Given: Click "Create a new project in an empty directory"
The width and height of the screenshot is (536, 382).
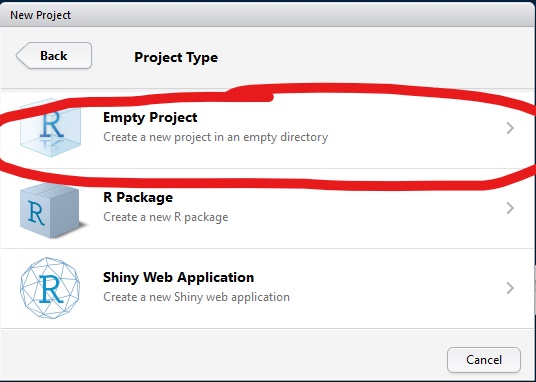Looking at the screenshot, I should pyautogui.click(x=215, y=137).
